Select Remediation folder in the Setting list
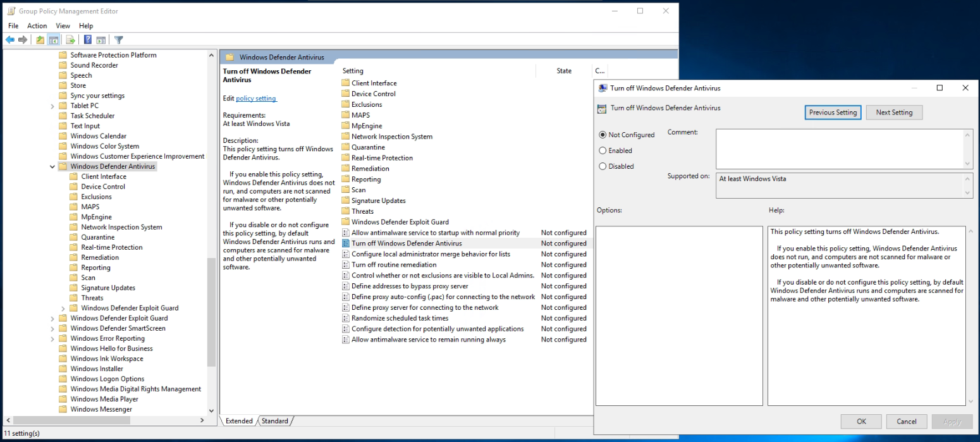 click(371, 169)
